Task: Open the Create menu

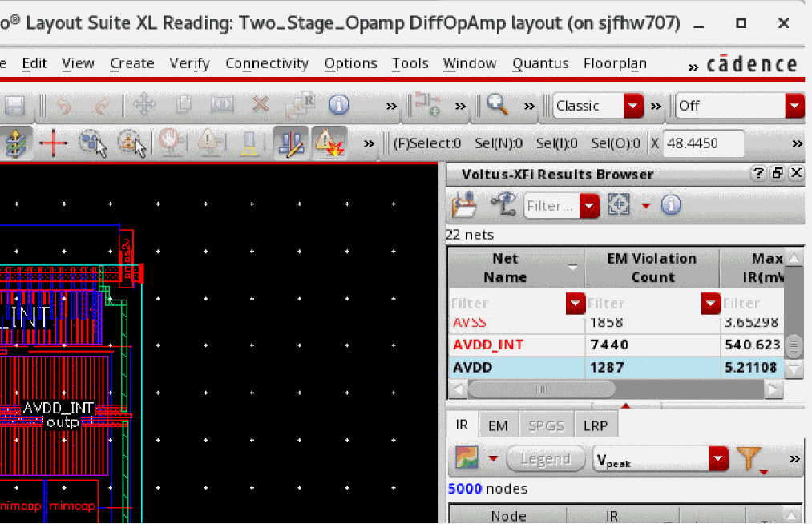Action: (132, 63)
